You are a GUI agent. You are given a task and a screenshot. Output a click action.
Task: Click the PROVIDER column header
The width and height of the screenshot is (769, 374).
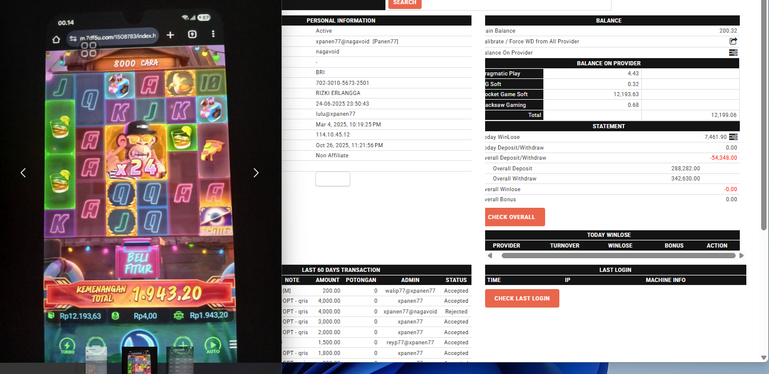(x=506, y=246)
